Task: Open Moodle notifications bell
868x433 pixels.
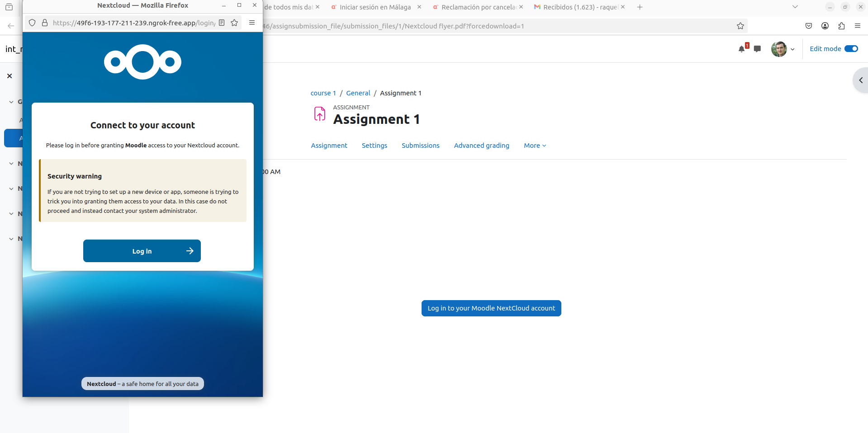Action: tap(742, 48)
